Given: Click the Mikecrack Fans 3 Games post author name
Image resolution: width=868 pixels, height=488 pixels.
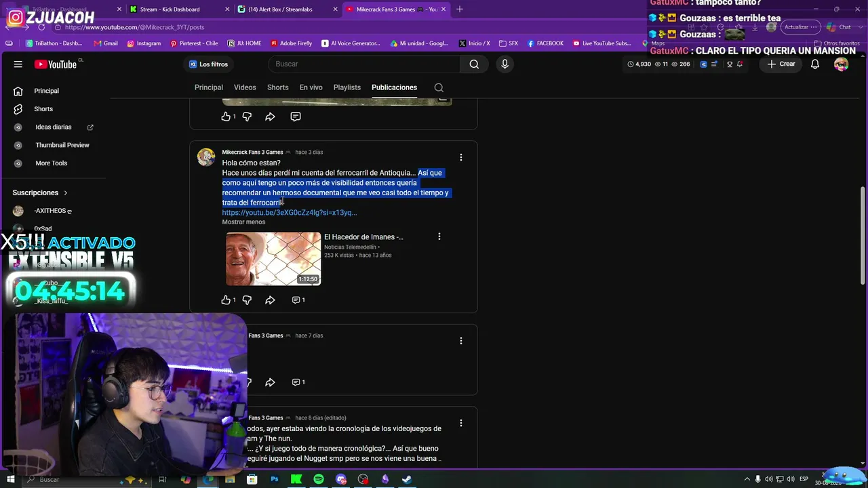Looking at the screenshot, I should pos(252,152).
